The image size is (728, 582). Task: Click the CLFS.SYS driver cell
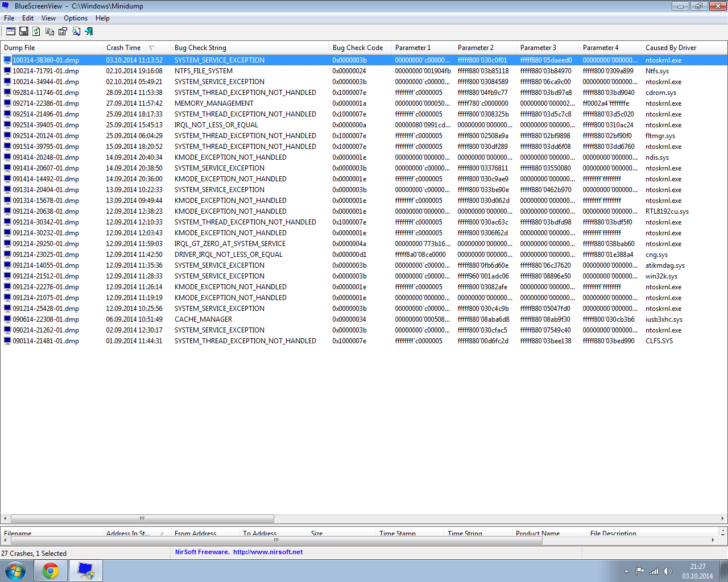pos(659,341)
